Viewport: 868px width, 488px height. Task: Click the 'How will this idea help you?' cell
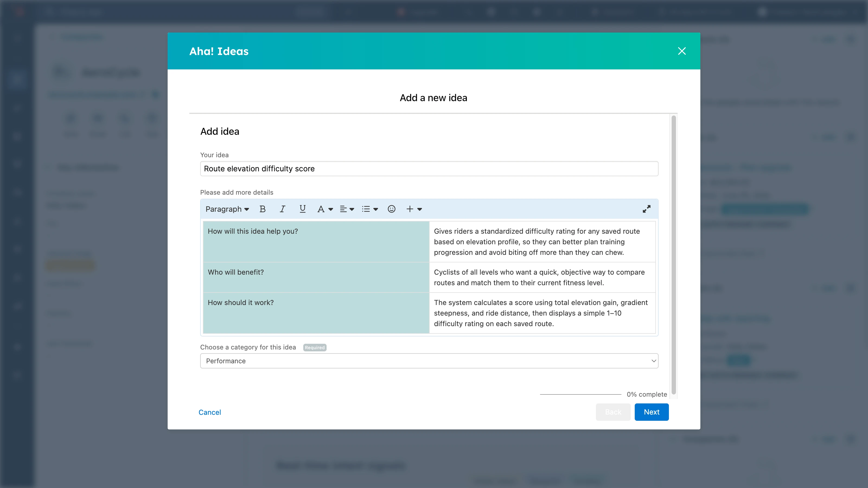point(316,242)
